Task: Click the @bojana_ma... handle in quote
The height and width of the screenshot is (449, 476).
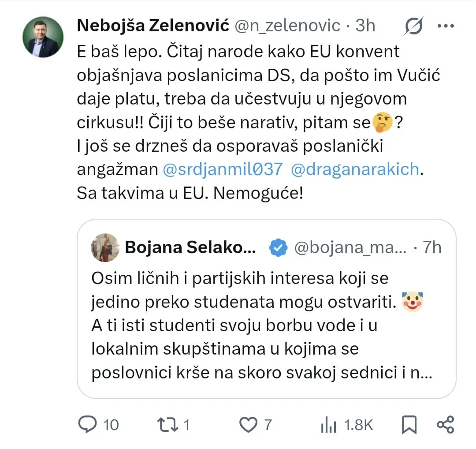Action: pyautogui.click(x=350, y=247)
